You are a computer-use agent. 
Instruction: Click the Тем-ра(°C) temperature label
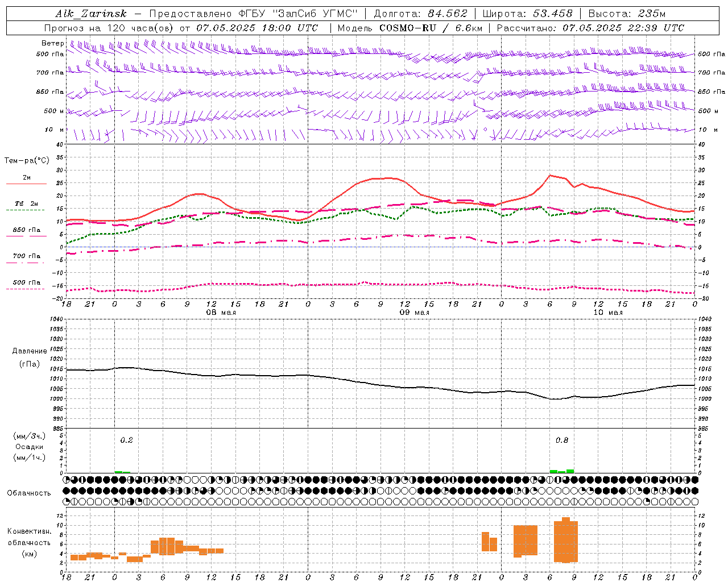(x=27, y=161)
